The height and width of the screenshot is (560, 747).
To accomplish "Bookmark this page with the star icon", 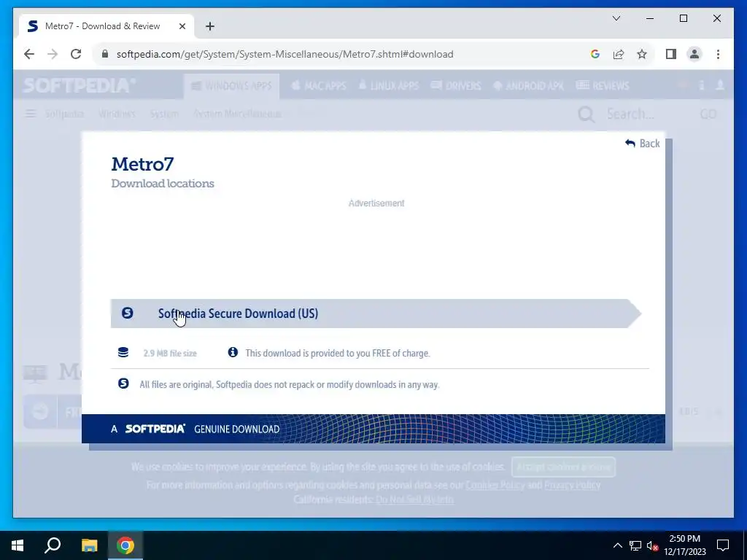I will pyautogui.click(x=642, y=54).
